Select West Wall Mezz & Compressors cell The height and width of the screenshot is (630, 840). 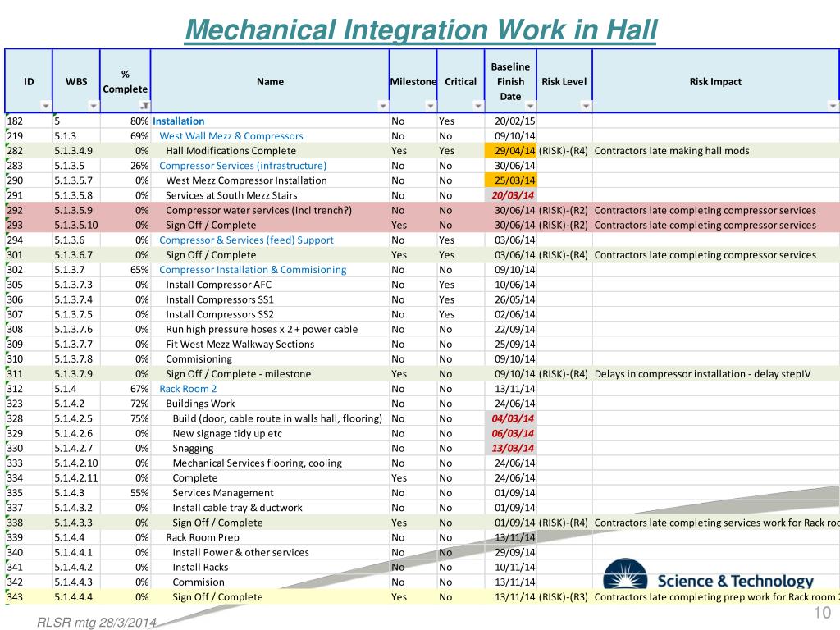pyautogui.click(x=271, y=136)
